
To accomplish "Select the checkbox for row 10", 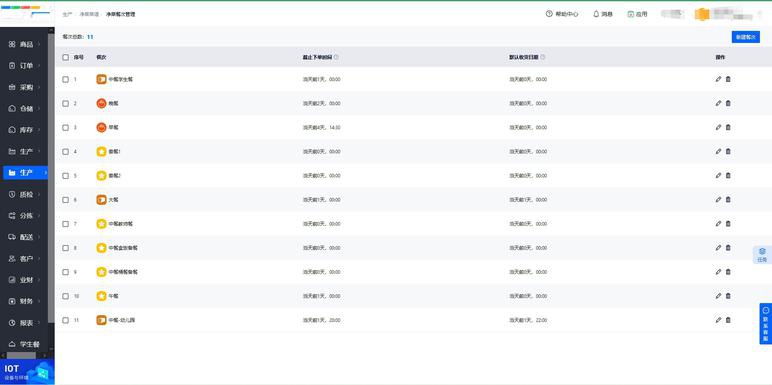I will pos(65,296).
